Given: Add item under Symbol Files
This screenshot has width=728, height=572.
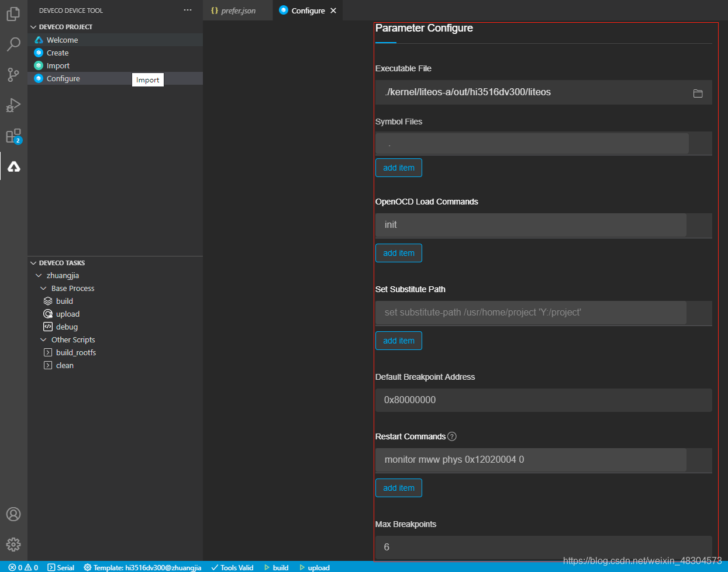Looking at the screenshot, I should [399, 168].
